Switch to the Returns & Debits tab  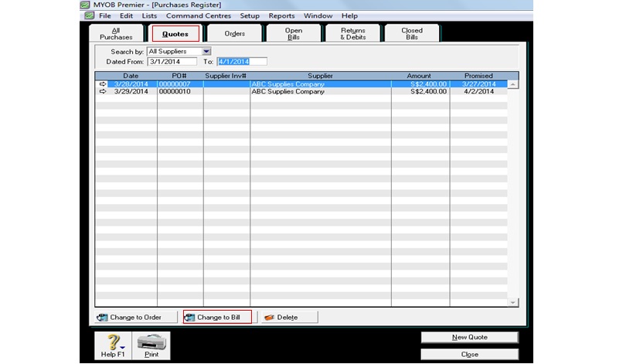click(x=353, y=33)
